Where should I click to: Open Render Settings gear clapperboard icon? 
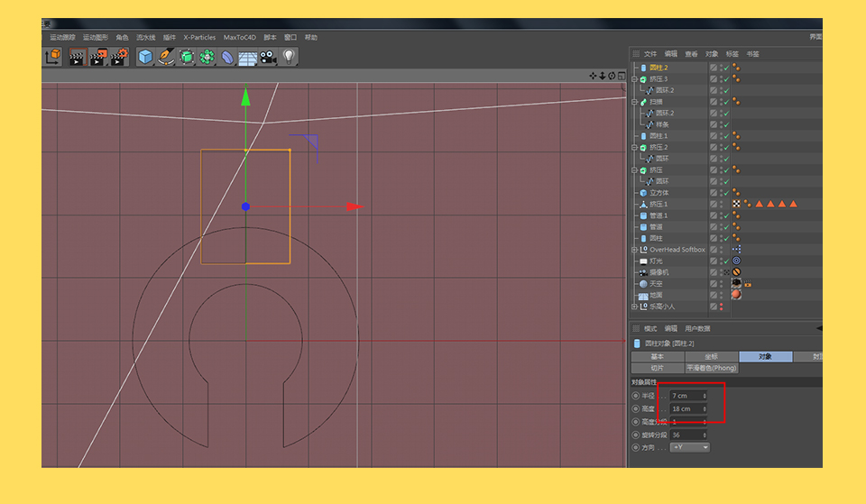119,57
